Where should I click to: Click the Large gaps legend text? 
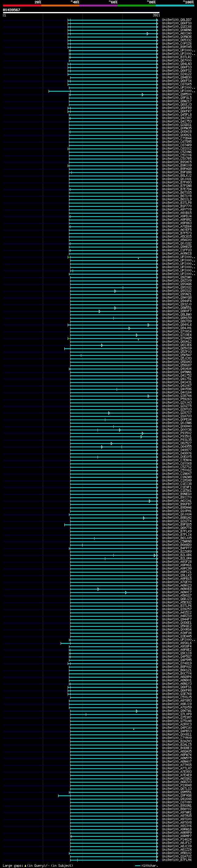pos(38,865)
